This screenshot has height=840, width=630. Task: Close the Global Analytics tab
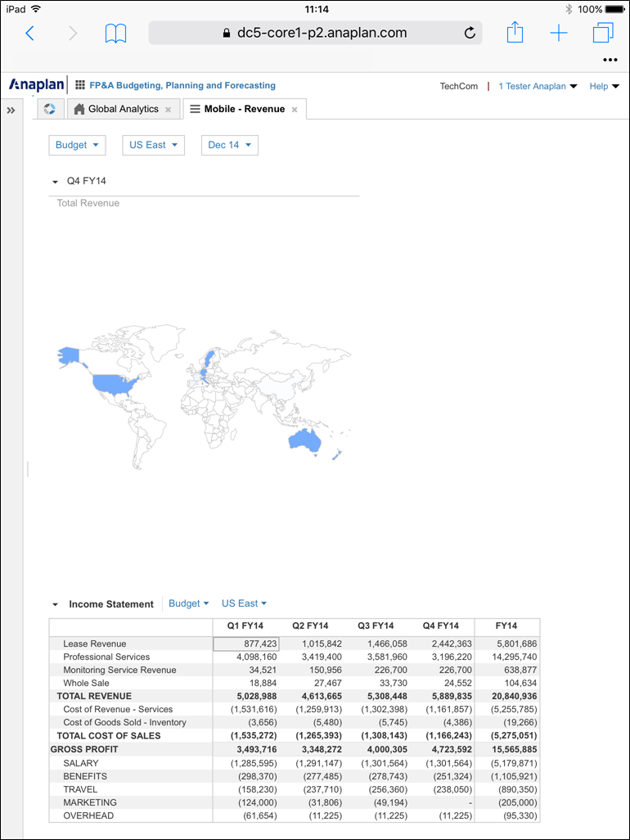tap(168, 110)
